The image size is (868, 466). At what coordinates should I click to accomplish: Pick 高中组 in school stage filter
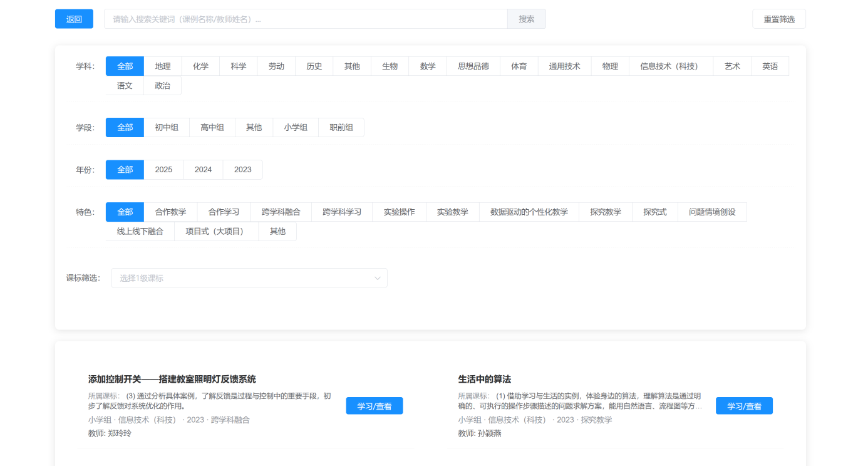(x=212, y=128)
